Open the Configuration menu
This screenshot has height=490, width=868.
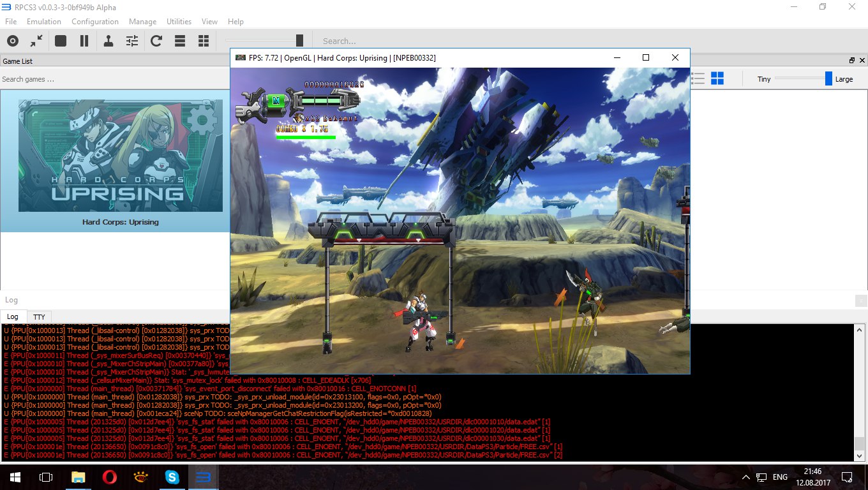pos(95,22)
